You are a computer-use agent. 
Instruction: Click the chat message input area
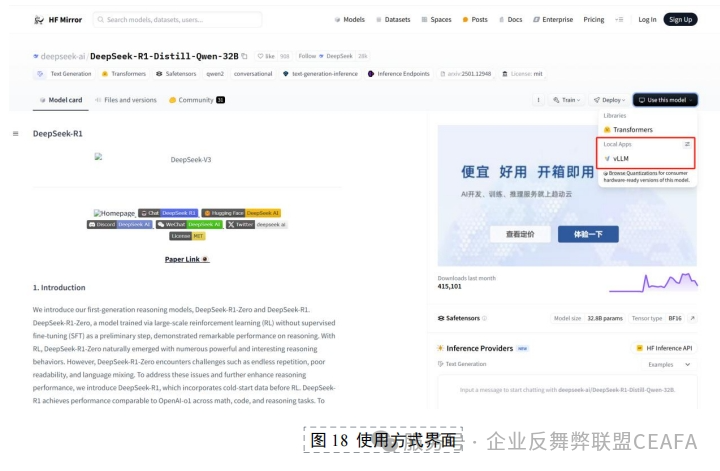point(567,390)
